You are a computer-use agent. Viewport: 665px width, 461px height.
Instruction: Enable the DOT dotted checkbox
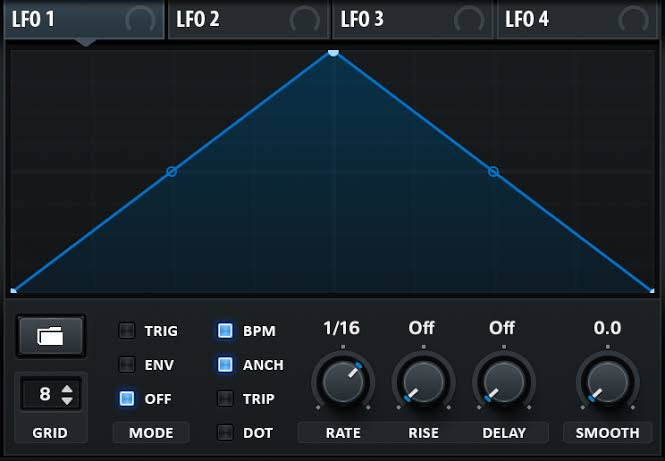[x=225, y=432]
